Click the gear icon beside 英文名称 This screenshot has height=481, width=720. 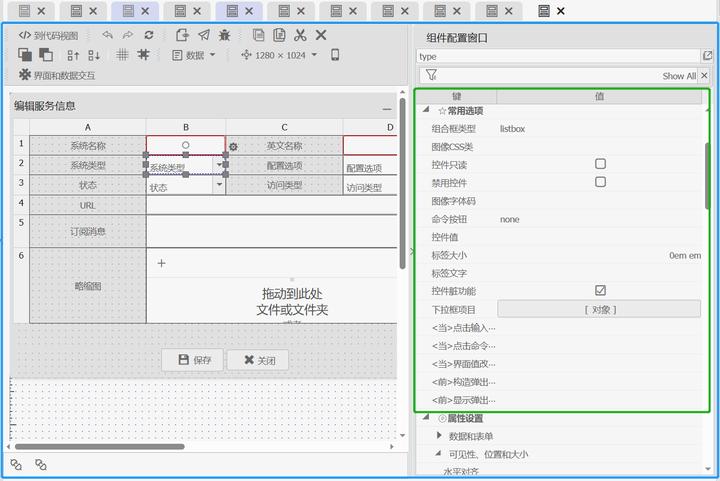point(233,147)
